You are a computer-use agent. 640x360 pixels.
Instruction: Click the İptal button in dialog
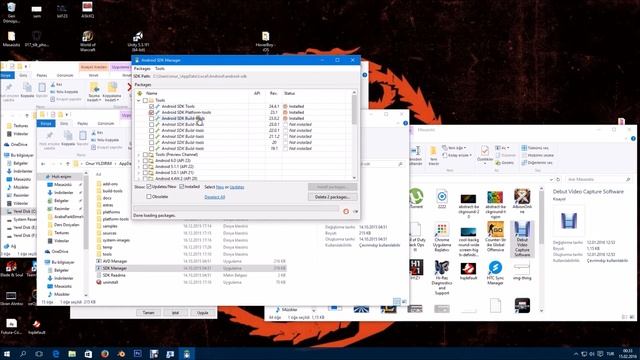tap(176, 313)
